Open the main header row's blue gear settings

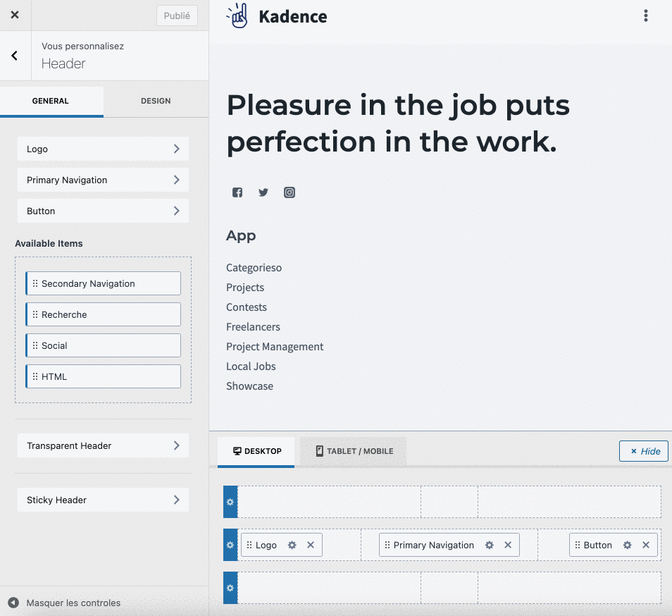click(x=230, y=544)
